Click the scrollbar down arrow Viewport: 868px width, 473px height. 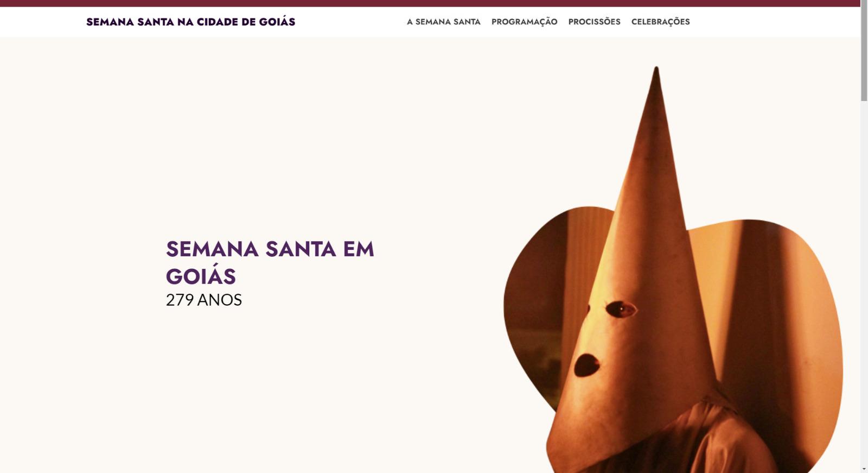pos(864,469)
